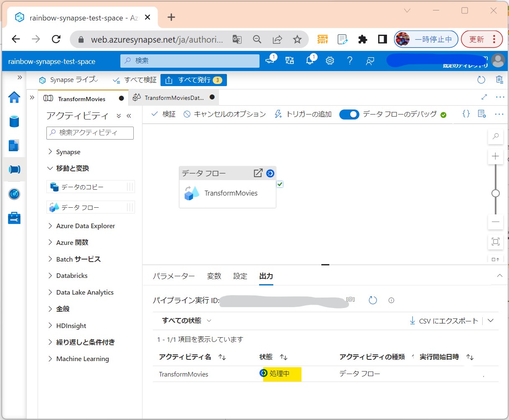The height and width of the screenshot is (420, 509).
Task: Click the discard all trash icon
Action: (x=499, y=80)
